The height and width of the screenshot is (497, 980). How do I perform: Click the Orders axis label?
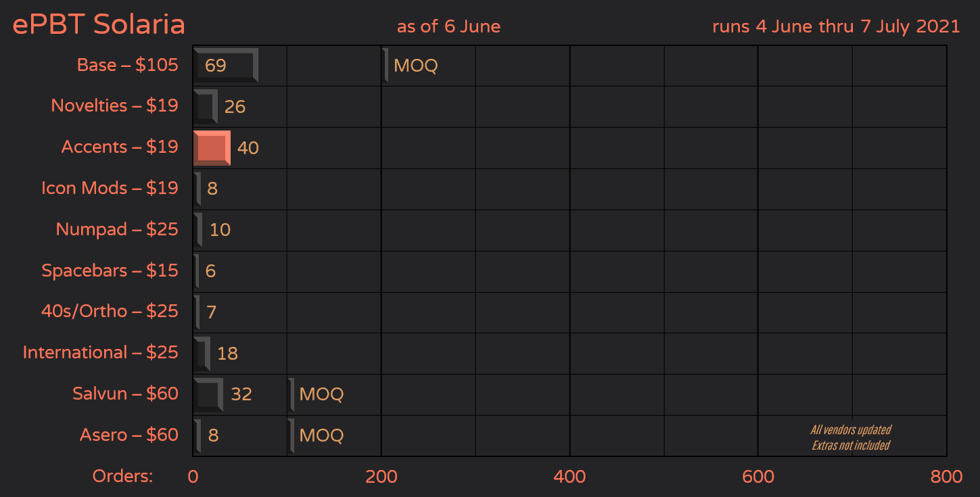pyautogui.click(x=122, y=476)
